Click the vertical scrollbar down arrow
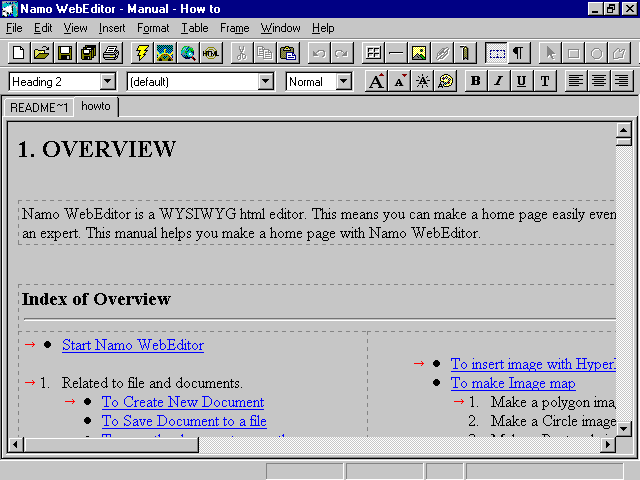The image size is (640, 480). (x=623, y=428)
